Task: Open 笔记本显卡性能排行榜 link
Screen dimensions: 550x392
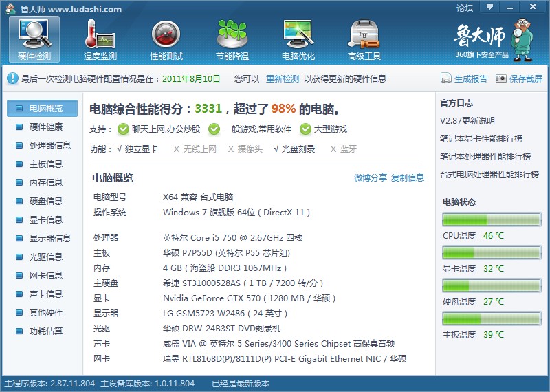Action: point(481,139)
